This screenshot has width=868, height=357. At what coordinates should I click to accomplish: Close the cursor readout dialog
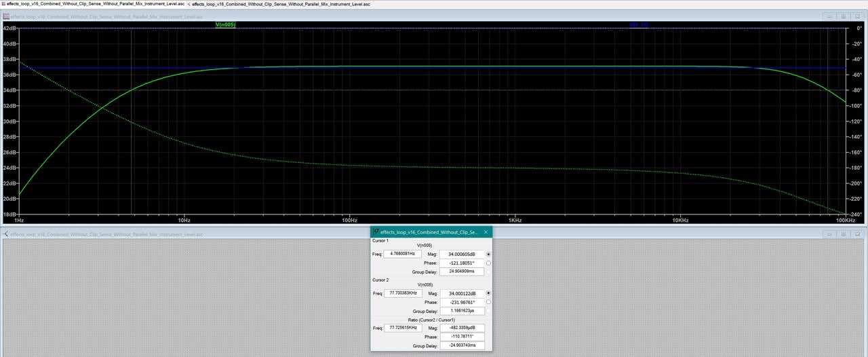pyautogui.click(x=486, y=232)
